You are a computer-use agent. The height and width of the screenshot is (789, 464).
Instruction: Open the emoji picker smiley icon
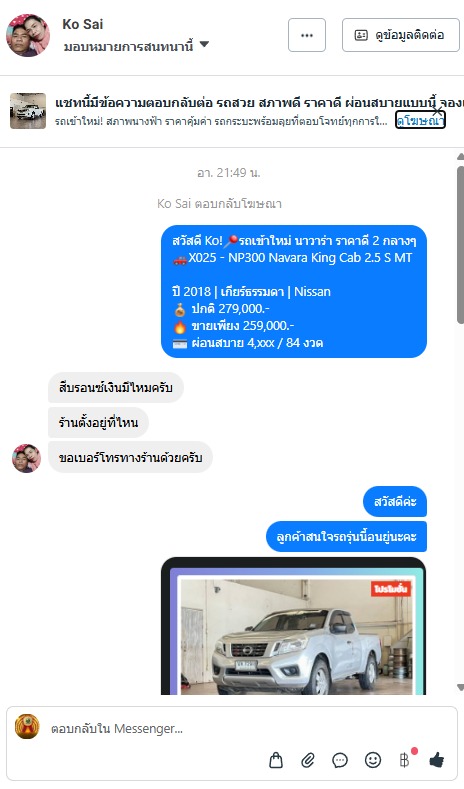point(373,760)
